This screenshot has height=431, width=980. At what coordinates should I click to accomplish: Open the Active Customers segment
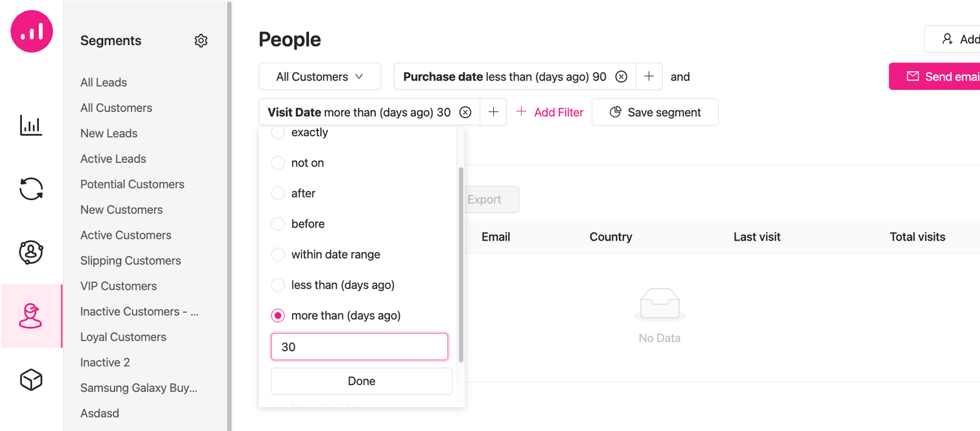pyautogui.click(x=126, y=236)
